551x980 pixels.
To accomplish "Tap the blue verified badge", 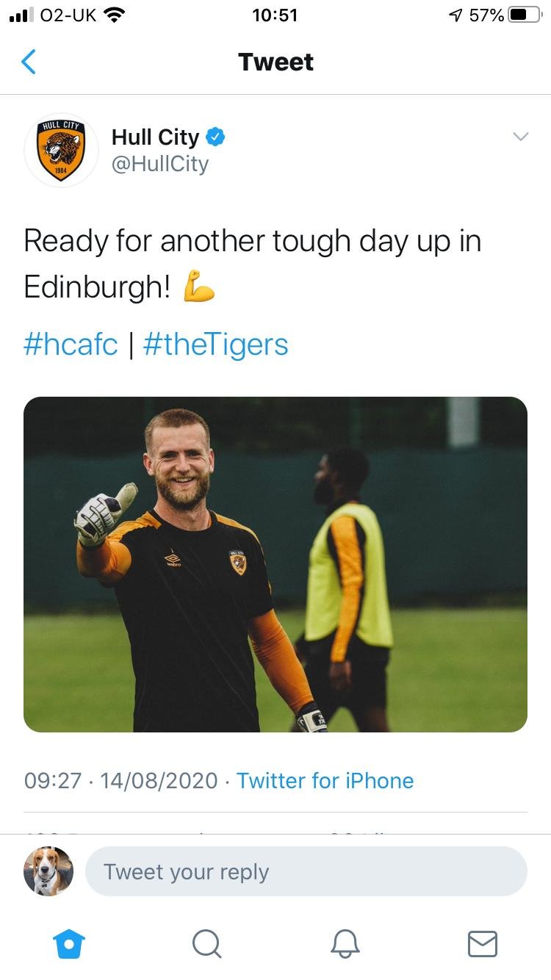I will [x=215, y=137].
